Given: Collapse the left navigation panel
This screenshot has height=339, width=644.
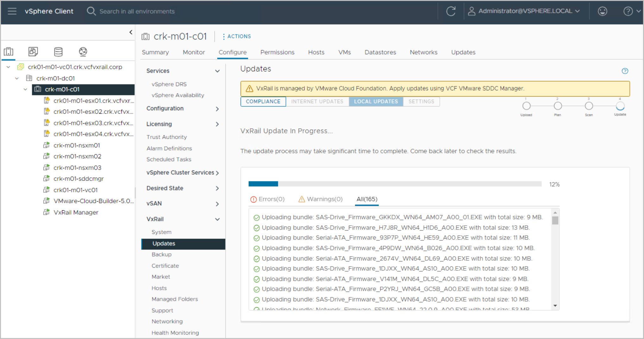Looking at the screenshot, I should (131, 32).
